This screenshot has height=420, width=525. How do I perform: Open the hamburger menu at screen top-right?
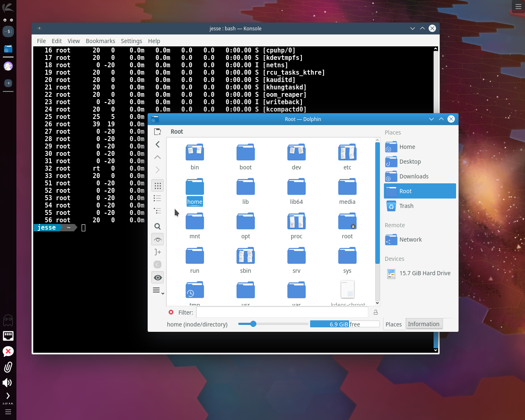(518, 6)
